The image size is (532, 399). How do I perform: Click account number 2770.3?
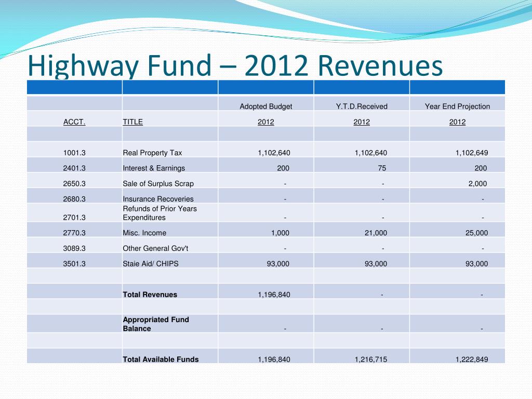74,233
